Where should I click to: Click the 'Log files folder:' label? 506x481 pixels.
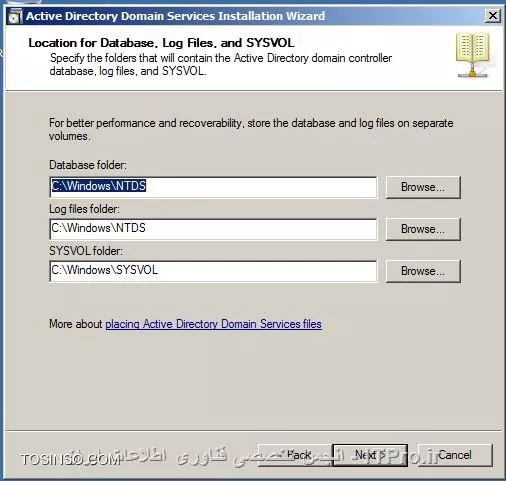click(84, 209)
